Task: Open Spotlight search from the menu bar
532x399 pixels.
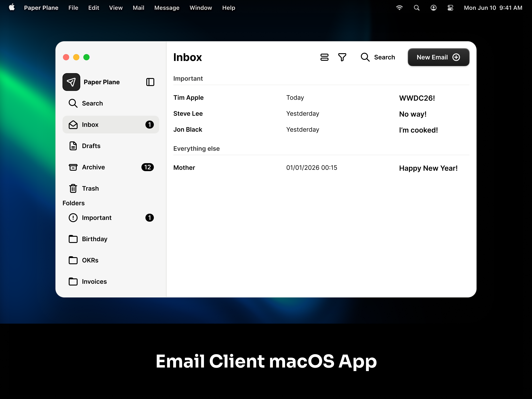Action: [417, 8]
